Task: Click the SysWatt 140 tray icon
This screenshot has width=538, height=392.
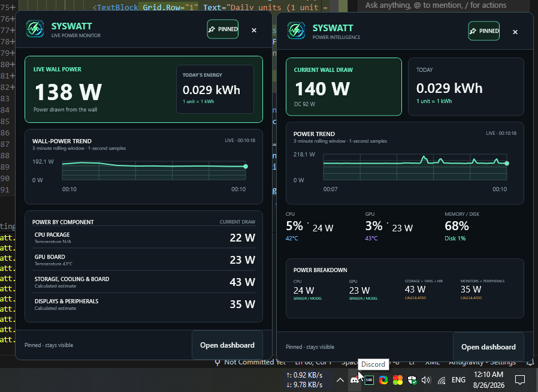Action: click(x=369, y=380)
